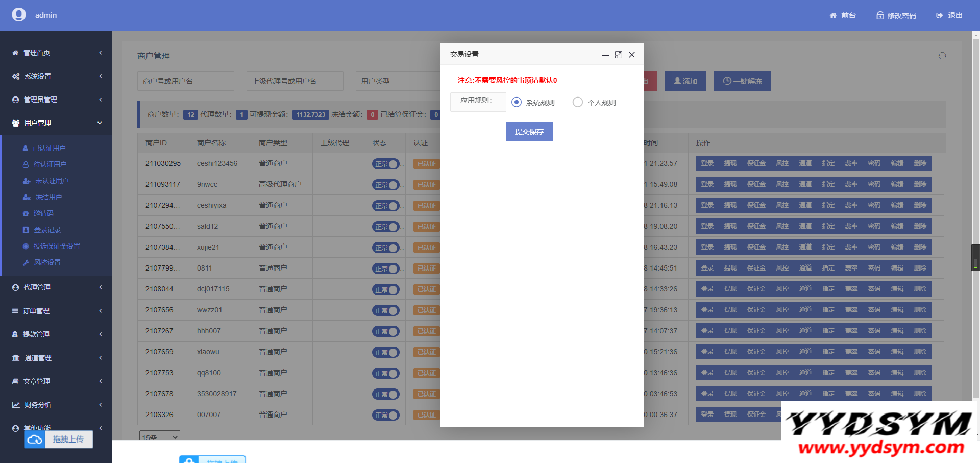Click the 添加 button
The width and height of the screenshot is (980, 463).
point(685,81)
